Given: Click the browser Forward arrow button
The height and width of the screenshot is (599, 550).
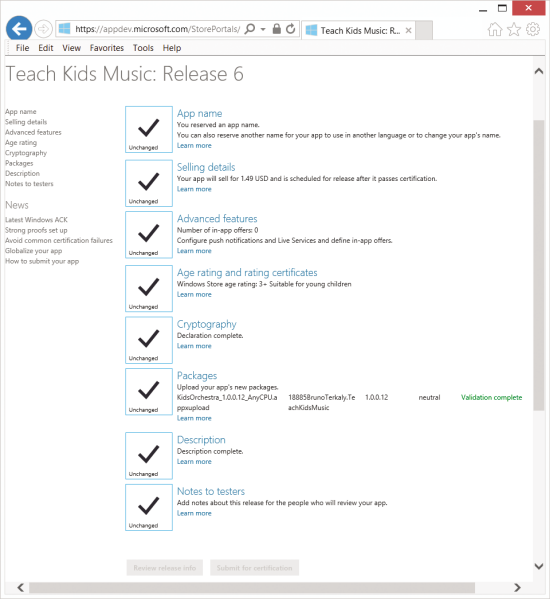Looking at the screenshot, I should coord(43,29).
